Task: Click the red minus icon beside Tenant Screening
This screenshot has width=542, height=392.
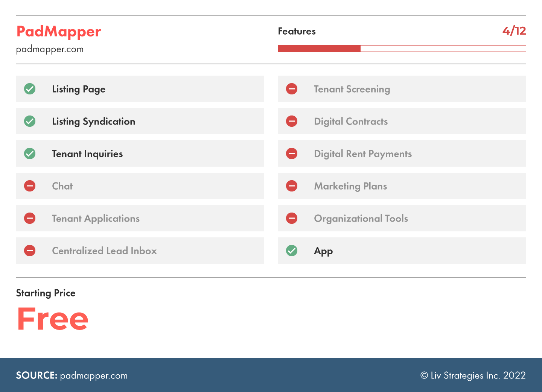Action: 292,89
